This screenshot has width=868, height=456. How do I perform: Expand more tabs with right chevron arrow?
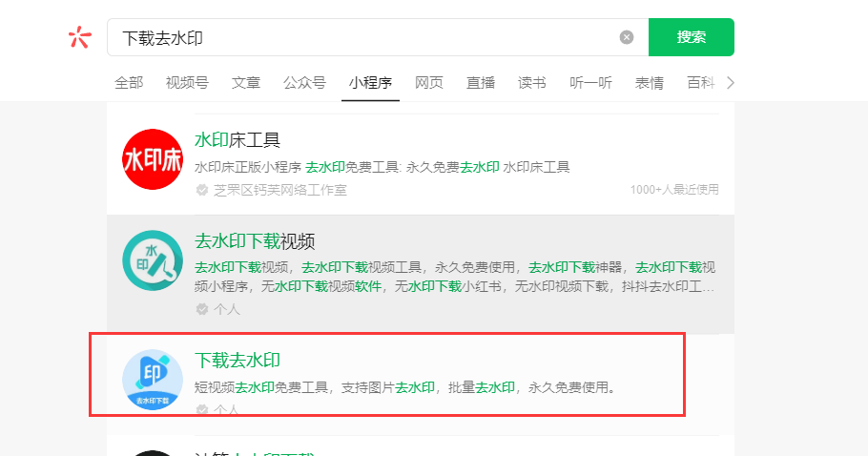(x=730, y=83)
